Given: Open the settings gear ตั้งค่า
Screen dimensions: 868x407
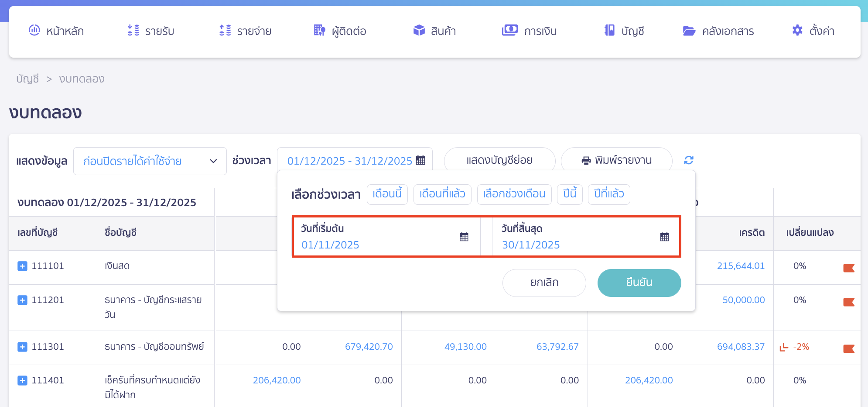Looking at the screenshot, I should [813, 31].
